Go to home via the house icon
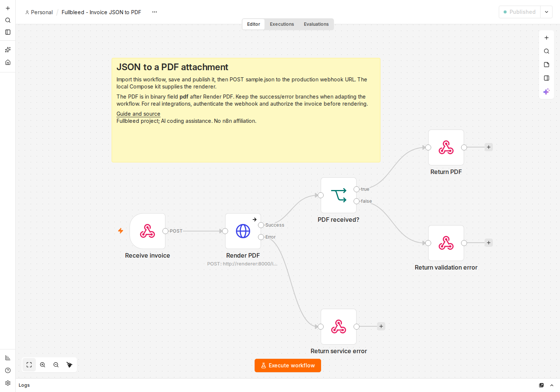 click(8, 62)
